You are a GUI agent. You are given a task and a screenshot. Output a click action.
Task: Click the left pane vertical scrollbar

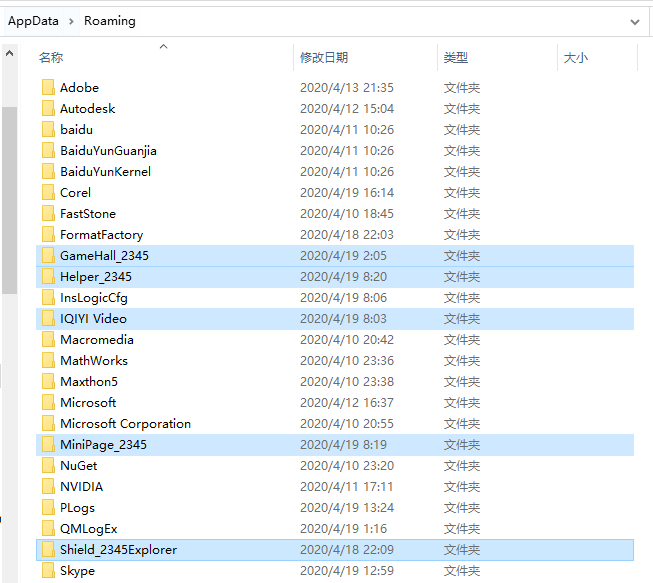coord(9,200)
